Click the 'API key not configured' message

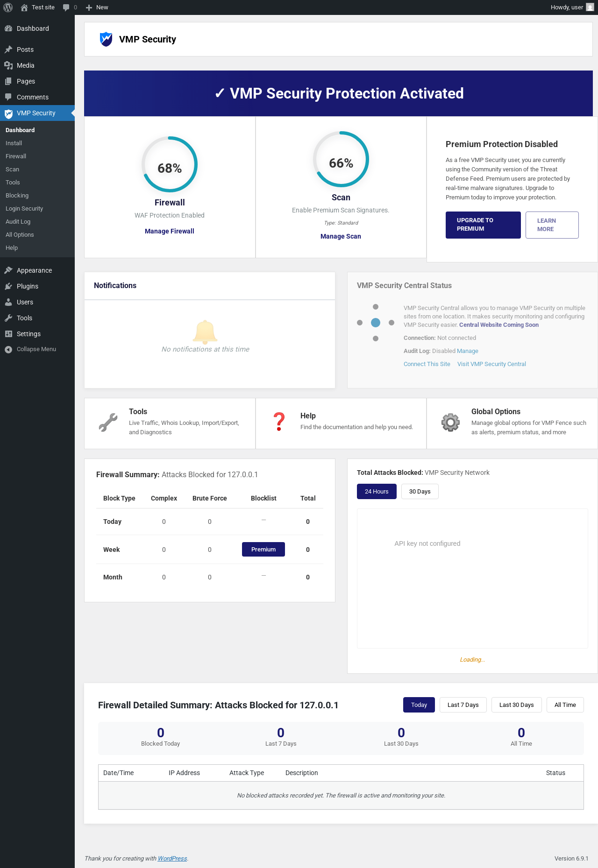427,543
